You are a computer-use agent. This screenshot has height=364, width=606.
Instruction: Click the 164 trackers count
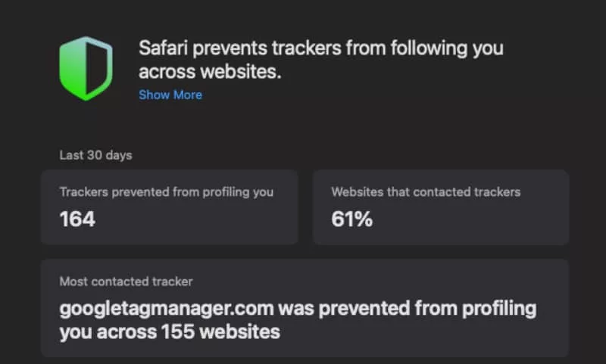pyautogui.click(x=77, y=219)
